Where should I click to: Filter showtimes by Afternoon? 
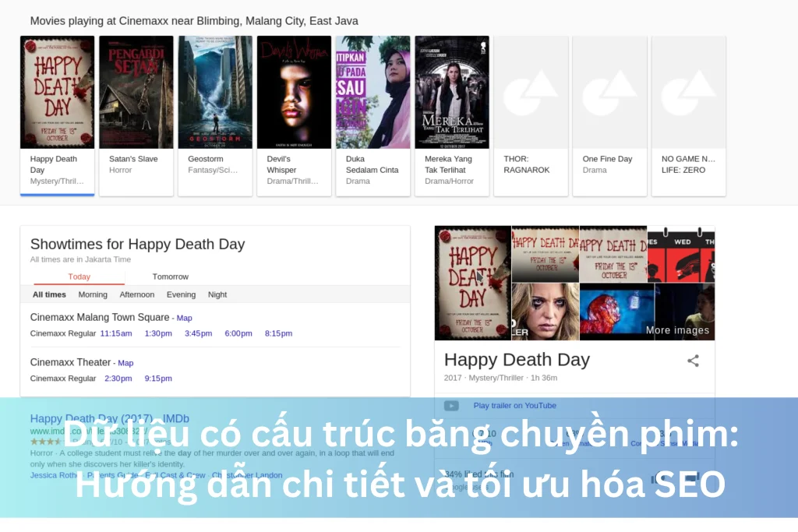click(x=137, y=294)
